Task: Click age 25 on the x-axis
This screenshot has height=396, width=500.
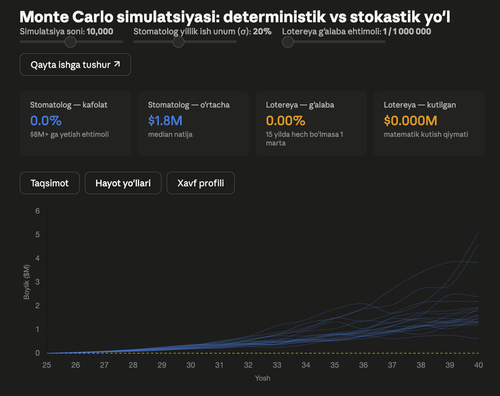Action: (x=47, y=365)
